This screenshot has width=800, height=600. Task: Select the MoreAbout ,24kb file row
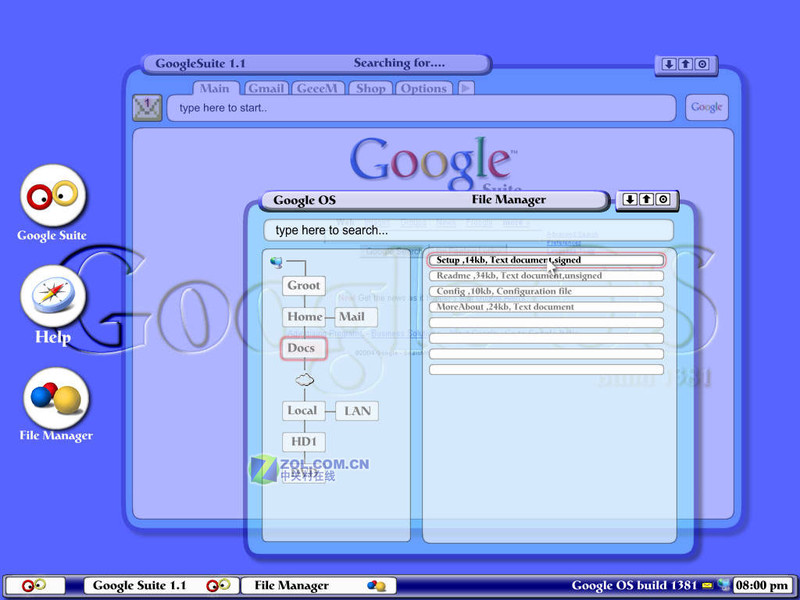click(x=546, y=307)
